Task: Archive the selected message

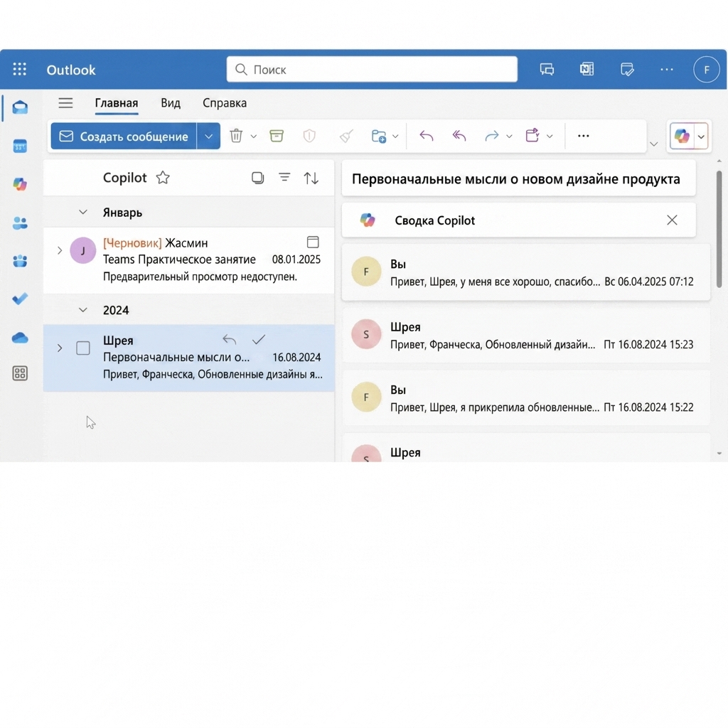Action: pyautogui.click(x=277, y=136)
